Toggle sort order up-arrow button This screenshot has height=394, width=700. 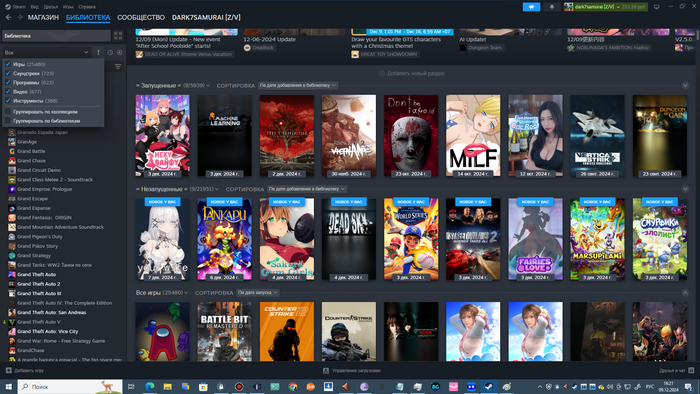point(98,52)
